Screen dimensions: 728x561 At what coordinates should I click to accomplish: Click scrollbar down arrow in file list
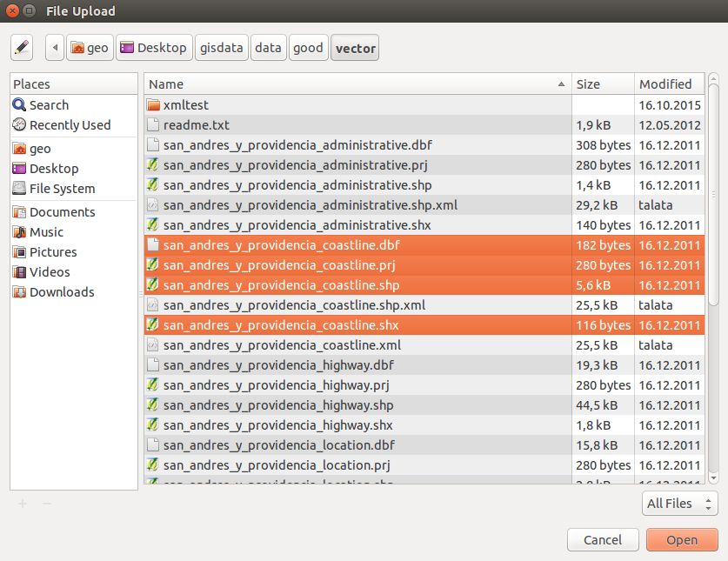[713, 478]
